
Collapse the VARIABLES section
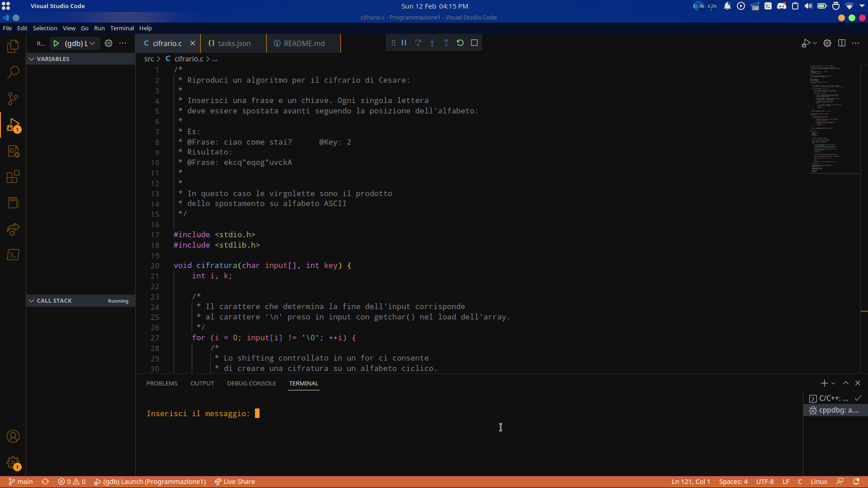pos(80,59)
